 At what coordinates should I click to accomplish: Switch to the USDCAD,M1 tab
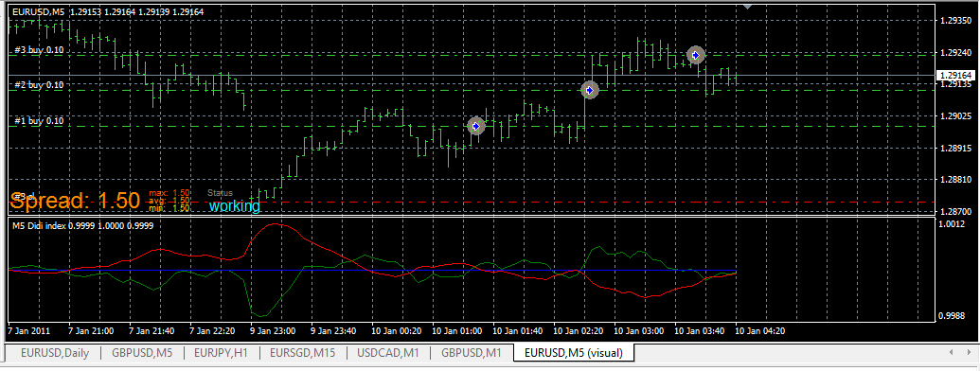[388, 353]
